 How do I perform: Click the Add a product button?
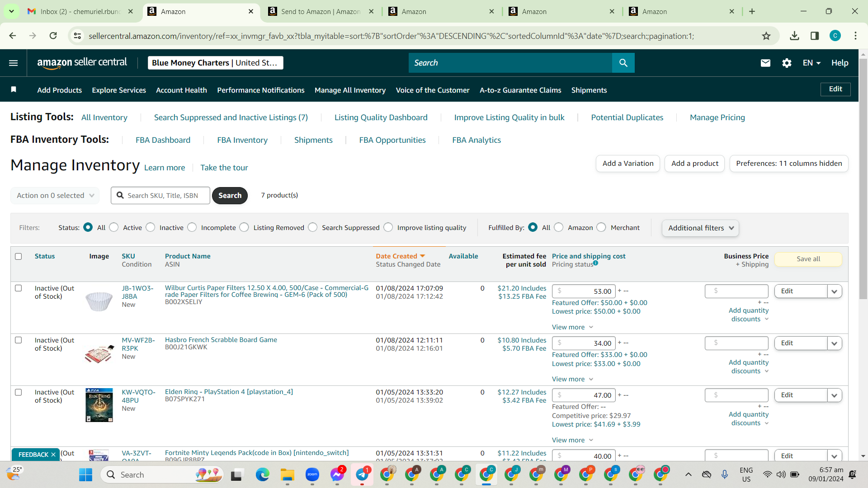(x=695, y=164)
